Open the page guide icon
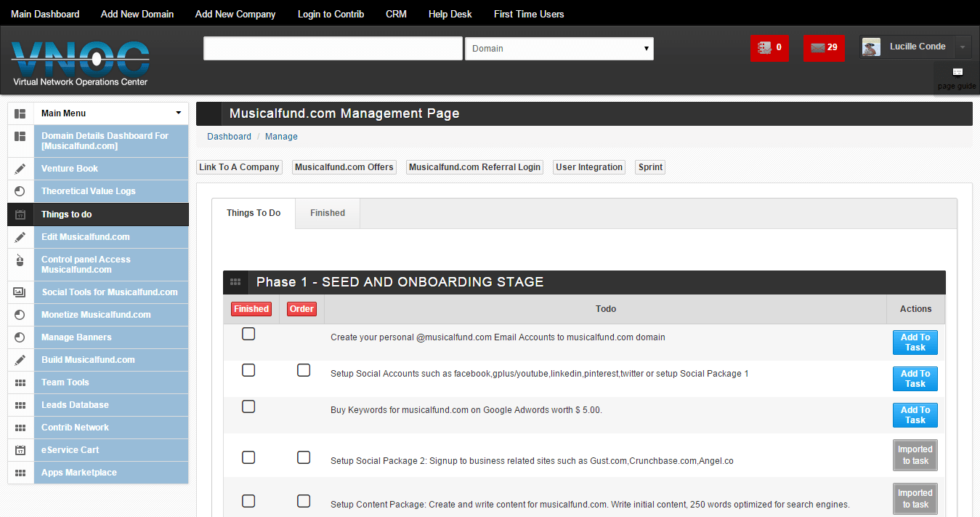The height and width of the screenshot is (517, 980). point(957,72)
